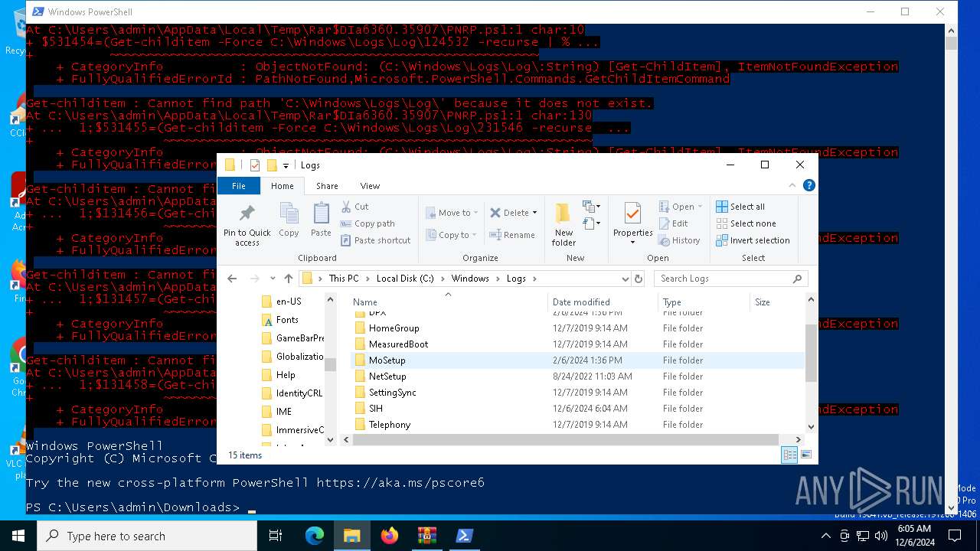Viewport: 980px width, 551px height.
Task: Select en-US in the navigation pane
Action: (x=289, y=302)
